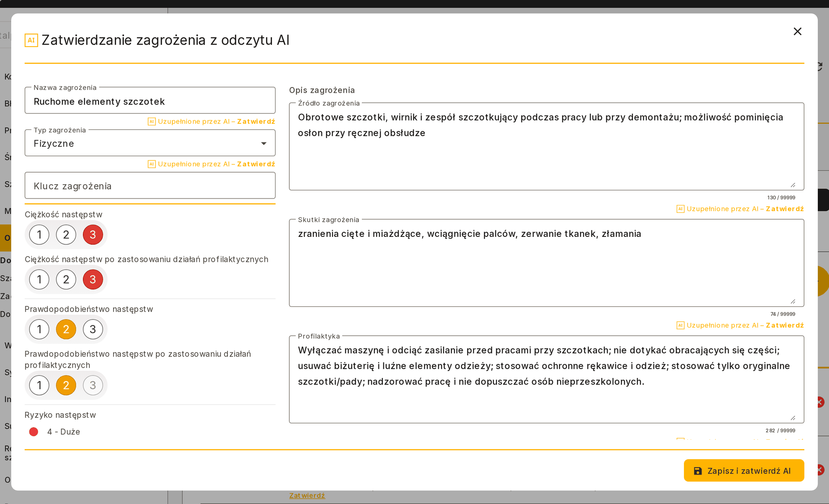
Task: Click the '282 / 99999' character counter
Action: coord(780,431)
